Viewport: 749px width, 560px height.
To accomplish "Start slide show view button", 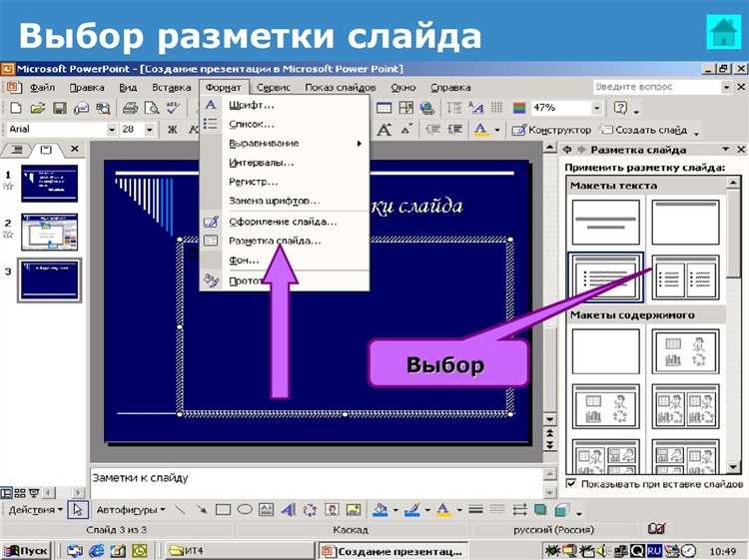I will click(34, 492).
